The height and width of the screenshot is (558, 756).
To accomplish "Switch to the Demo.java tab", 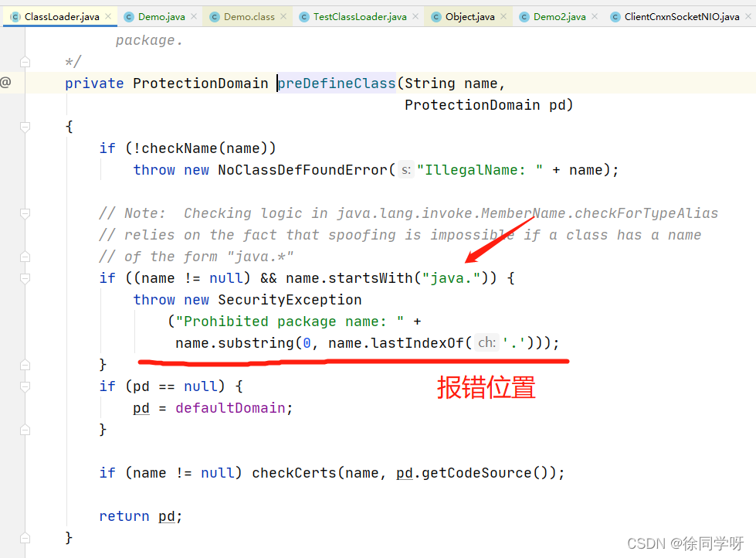I will coord(161,17).
